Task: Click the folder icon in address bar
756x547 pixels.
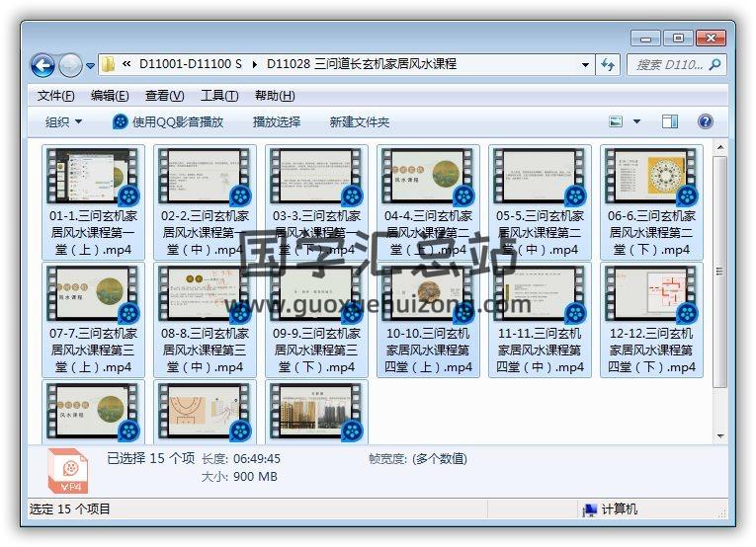Action: tap(109, 64)
